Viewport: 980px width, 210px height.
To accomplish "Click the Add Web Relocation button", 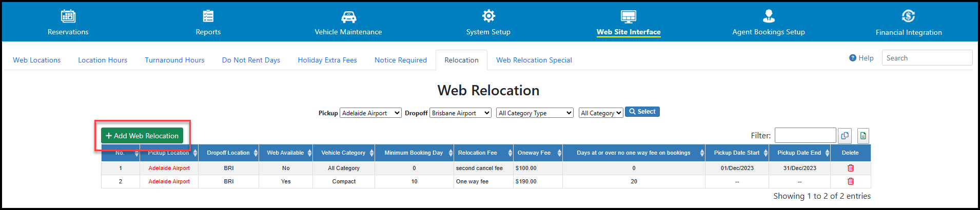I will click(142, 136).
